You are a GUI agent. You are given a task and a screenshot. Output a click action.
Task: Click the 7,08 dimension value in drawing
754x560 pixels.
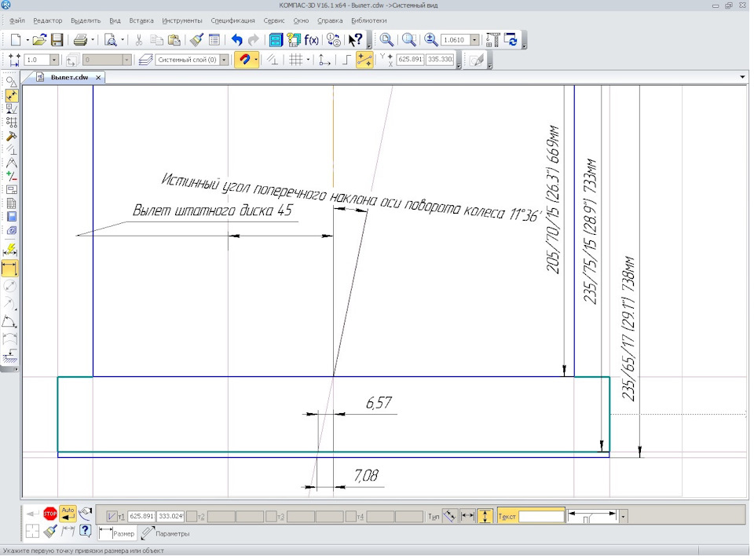(366, 476)
